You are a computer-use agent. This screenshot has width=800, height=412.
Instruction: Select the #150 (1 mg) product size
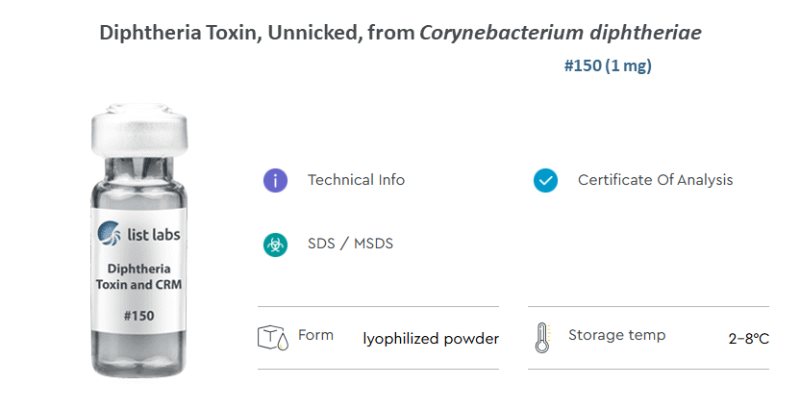tap(608, 66)
